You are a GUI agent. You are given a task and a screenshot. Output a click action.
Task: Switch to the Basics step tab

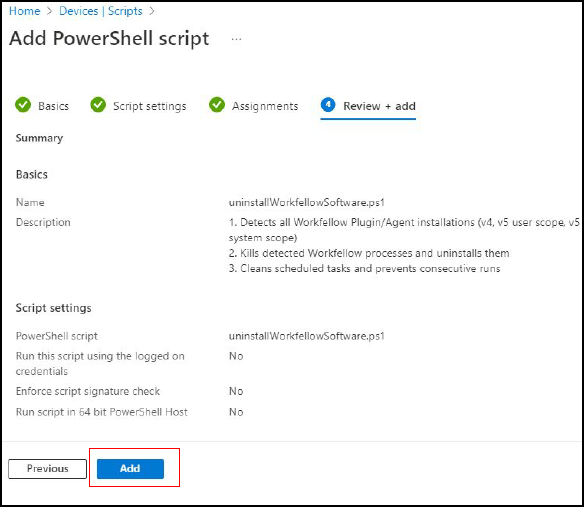pos(42,106)
